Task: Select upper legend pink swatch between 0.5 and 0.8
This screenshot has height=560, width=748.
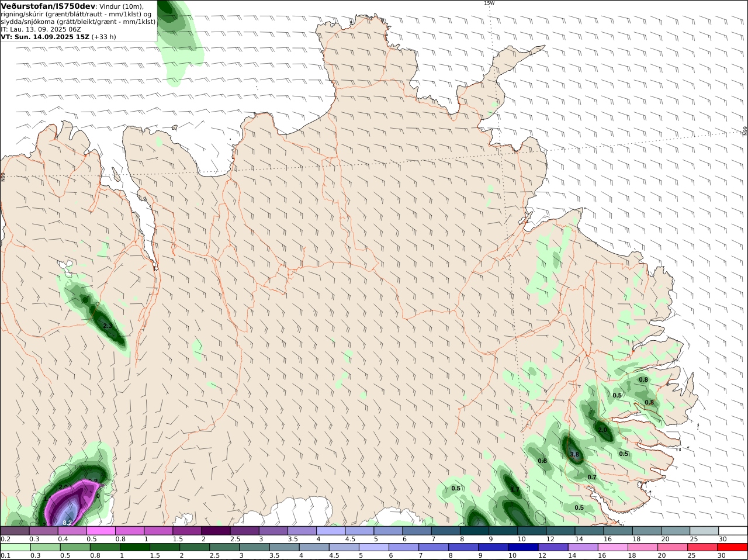Action: click(x=101, y=530)
